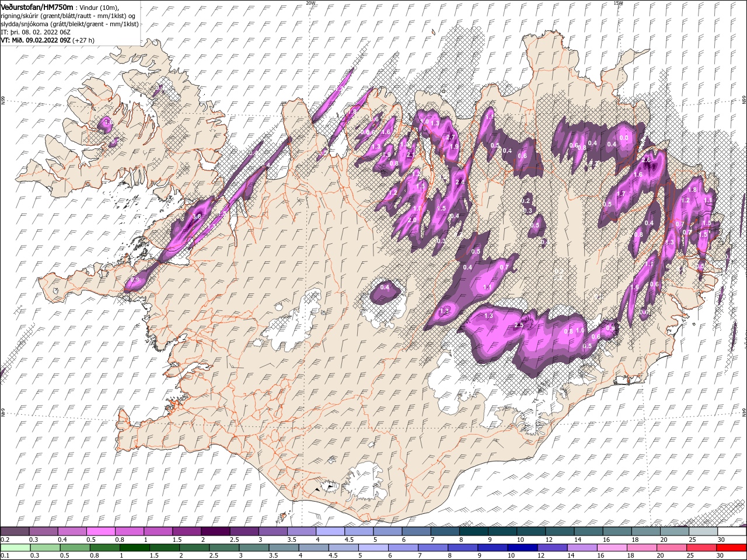Image resolution: width=747 pixels, height=560 pixels.
Task: Click the '(+27 h)' forecast offset text
Action: (84, 40)
